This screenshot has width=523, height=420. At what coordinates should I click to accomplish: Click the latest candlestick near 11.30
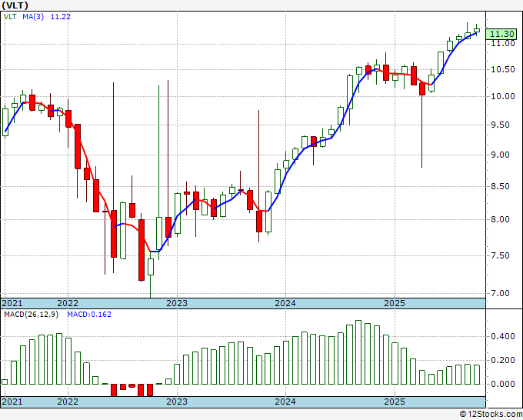477,30
